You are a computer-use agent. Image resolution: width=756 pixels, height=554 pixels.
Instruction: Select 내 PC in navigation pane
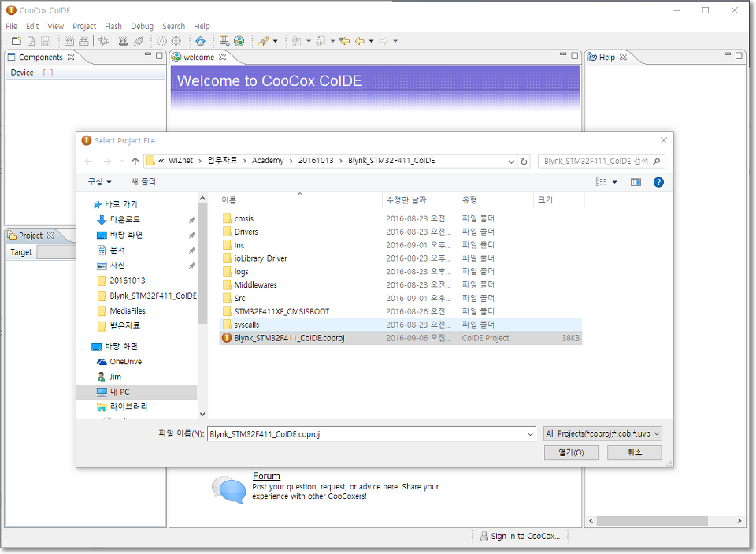point(136,392)
